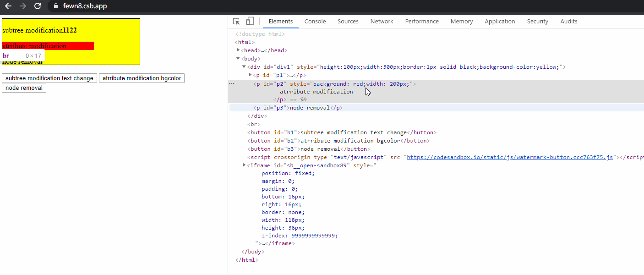Click the padlock site info icon

click(56, 6)
